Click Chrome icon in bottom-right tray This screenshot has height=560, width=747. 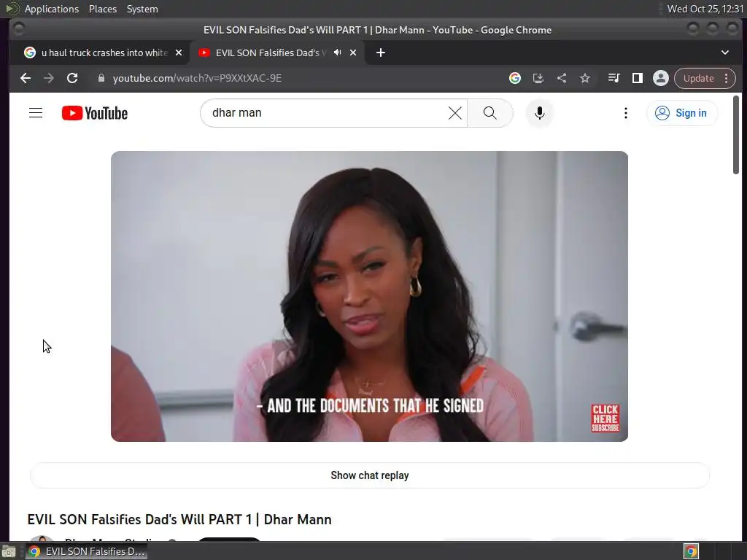click(x=691, y=551)
